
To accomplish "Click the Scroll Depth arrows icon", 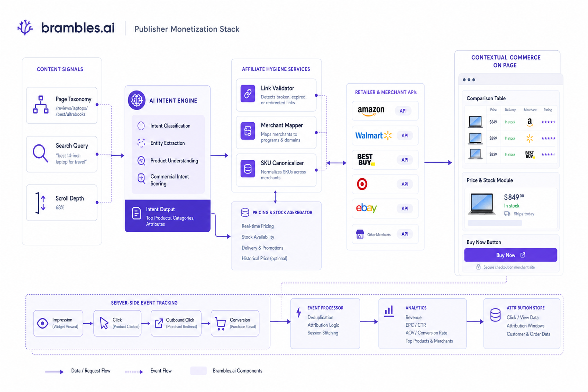I will coord(41,203).
